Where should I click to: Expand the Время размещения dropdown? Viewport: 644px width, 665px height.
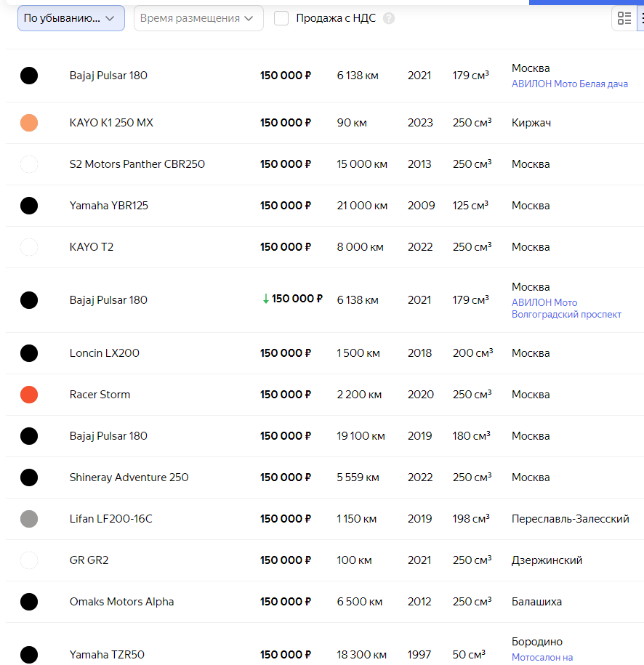click(198, 18)
